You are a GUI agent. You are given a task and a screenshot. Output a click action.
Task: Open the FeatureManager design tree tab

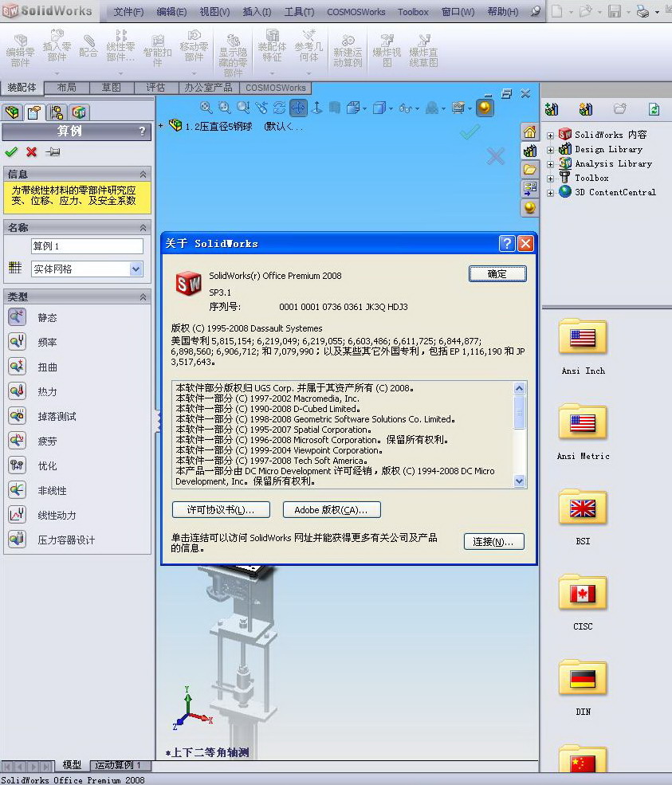(x=13, y=112)
